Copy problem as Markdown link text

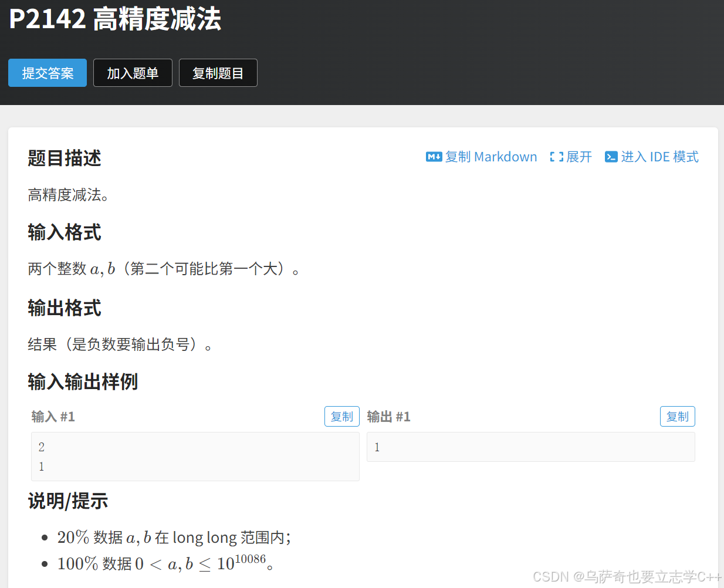pos(491,157)
